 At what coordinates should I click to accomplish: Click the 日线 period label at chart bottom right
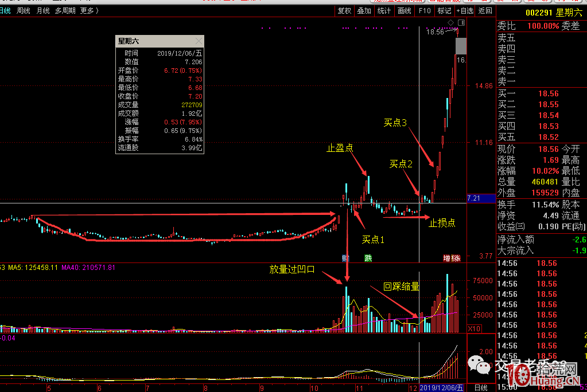pyautogui.click(x=481, y=388)
